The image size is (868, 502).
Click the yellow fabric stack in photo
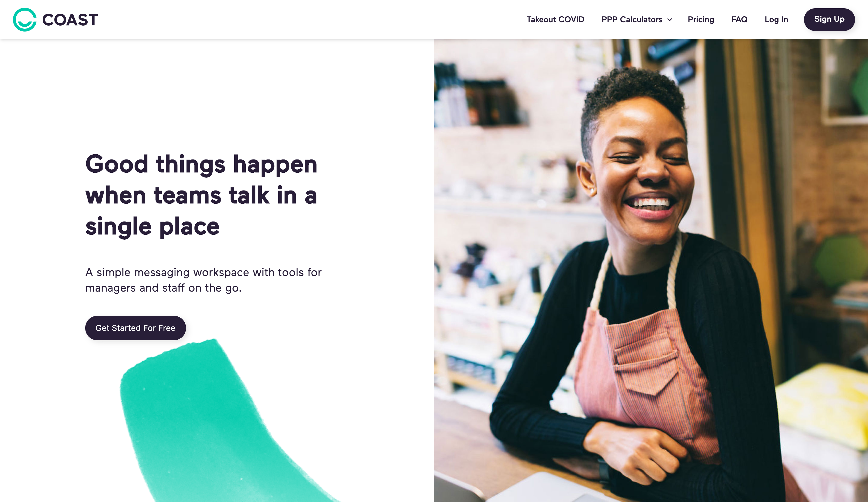823,404
